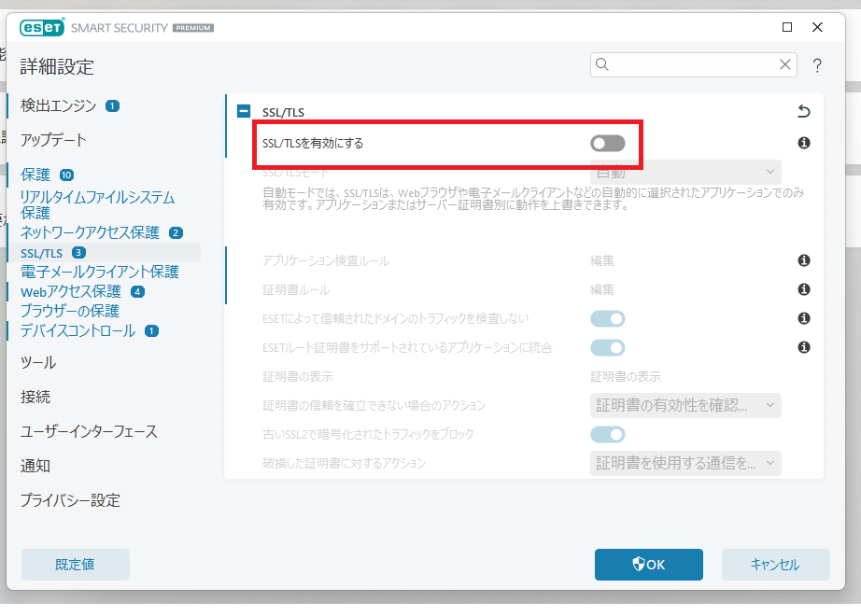Select ネットワークアクセス保護 in sidebar
Screen dimensions: 861x616
pos(90,232)
